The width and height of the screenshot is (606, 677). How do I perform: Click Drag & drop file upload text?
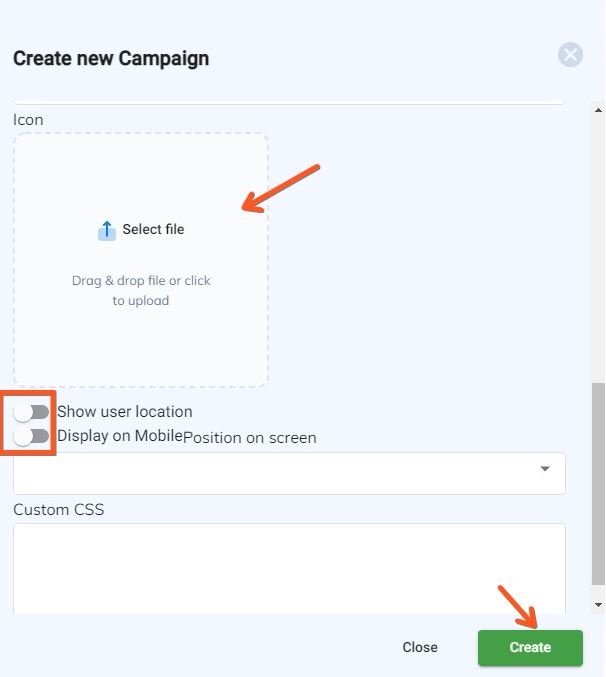point(141,291)
